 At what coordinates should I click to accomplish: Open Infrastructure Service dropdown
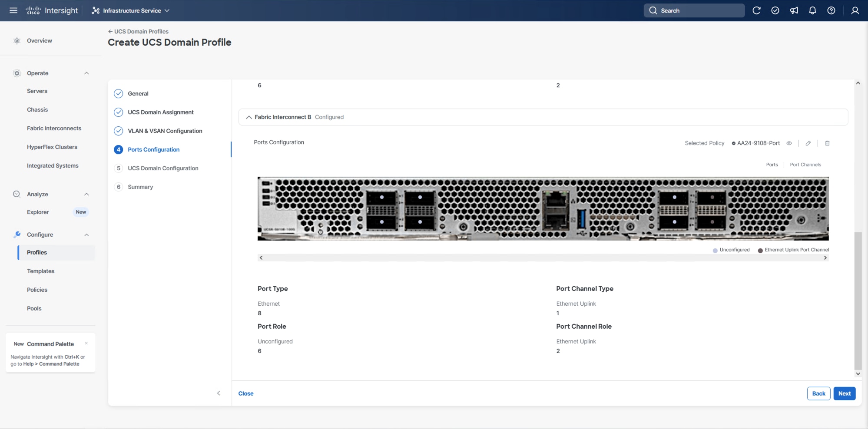click(130, 10)
